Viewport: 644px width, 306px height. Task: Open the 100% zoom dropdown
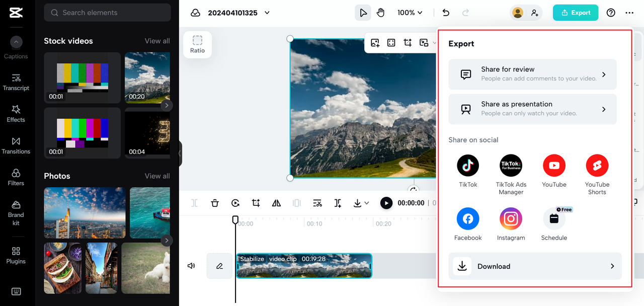(410, 13)
